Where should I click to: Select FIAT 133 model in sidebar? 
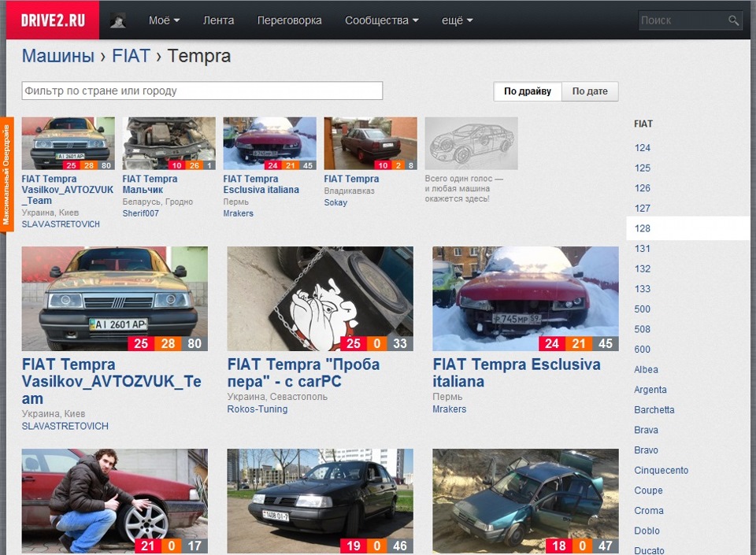(x=643, y=289)
